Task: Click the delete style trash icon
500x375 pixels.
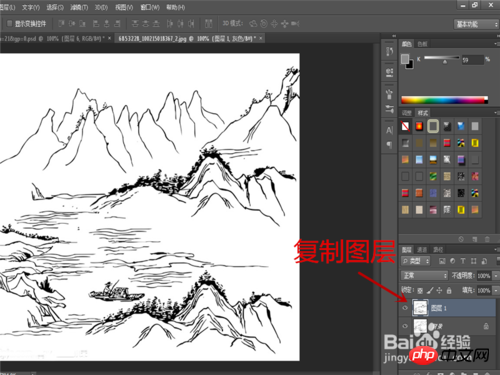Action: pyautogui.click(x=487, y=239)
